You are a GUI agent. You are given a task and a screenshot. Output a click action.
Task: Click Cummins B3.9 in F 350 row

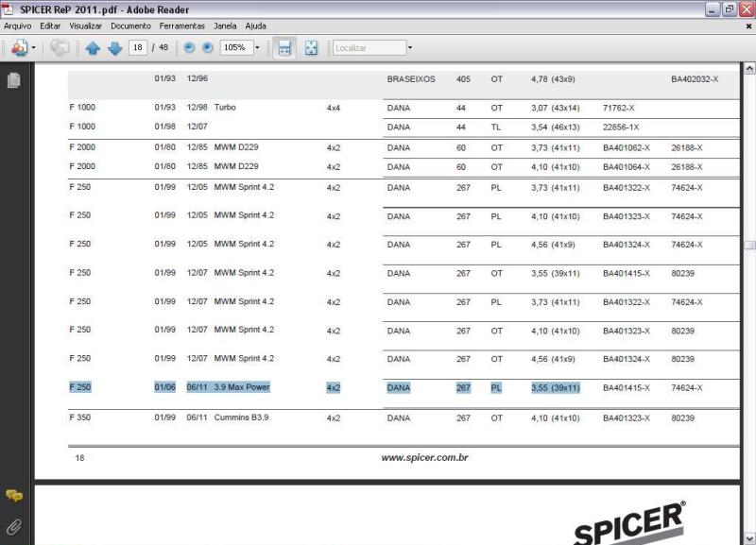coord(241,417)
